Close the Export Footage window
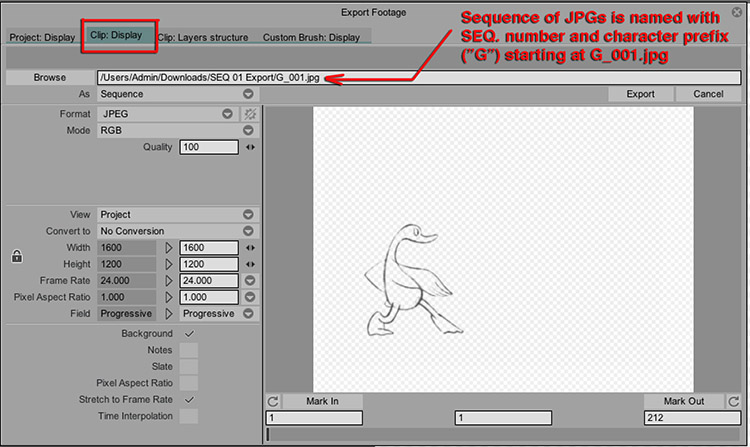Screen dimensions: 750x447 737,12
